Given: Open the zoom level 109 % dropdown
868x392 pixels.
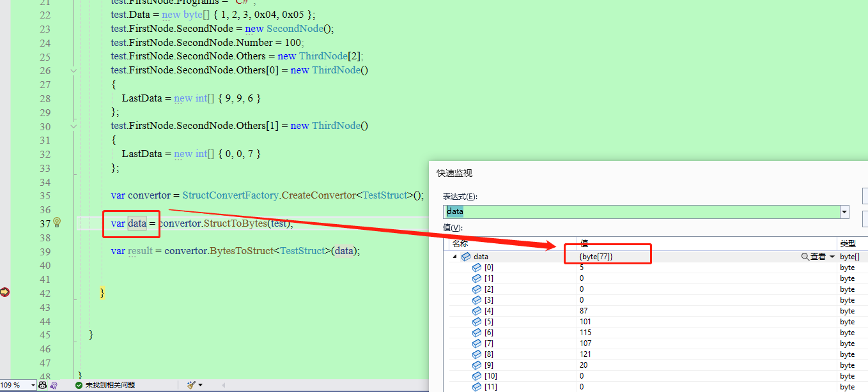Looking at the screenshot, I should (x=33, y=385).
